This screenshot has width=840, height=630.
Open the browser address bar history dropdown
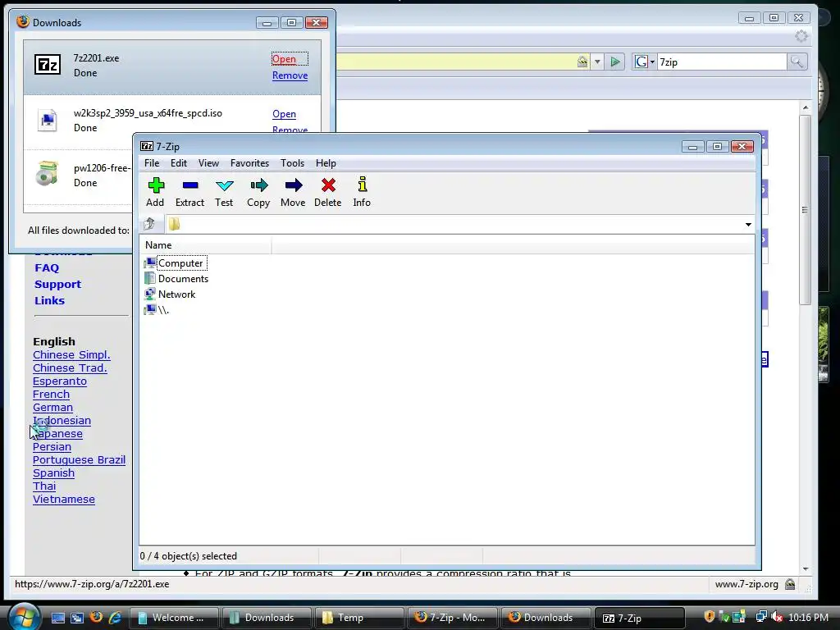(597, 62)
